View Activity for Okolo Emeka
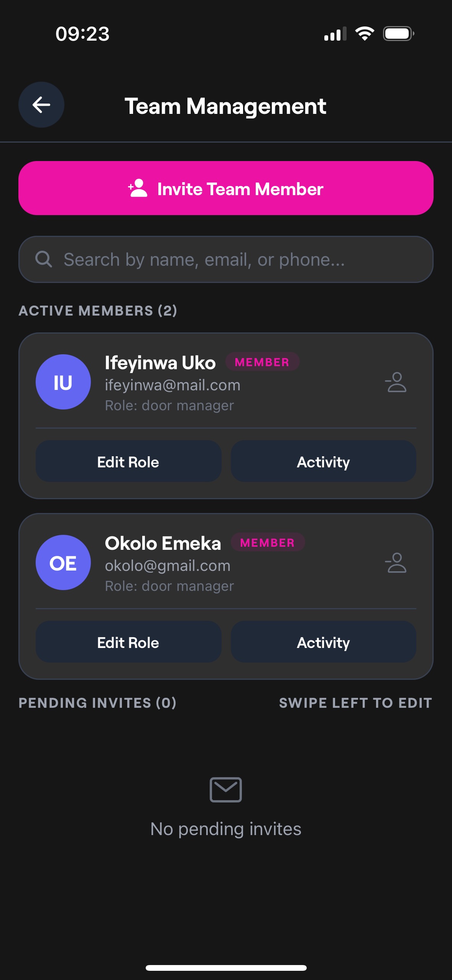 323,642
